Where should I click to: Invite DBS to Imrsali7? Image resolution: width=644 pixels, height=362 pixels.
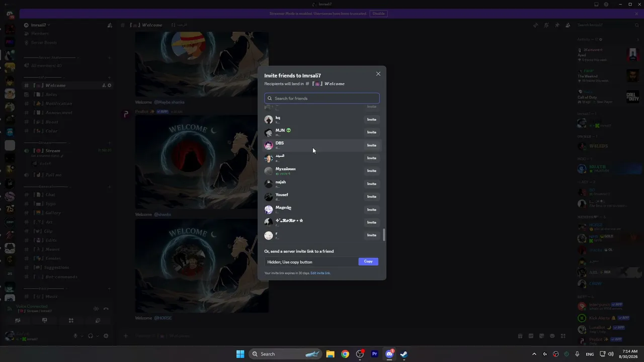(371, 145)
